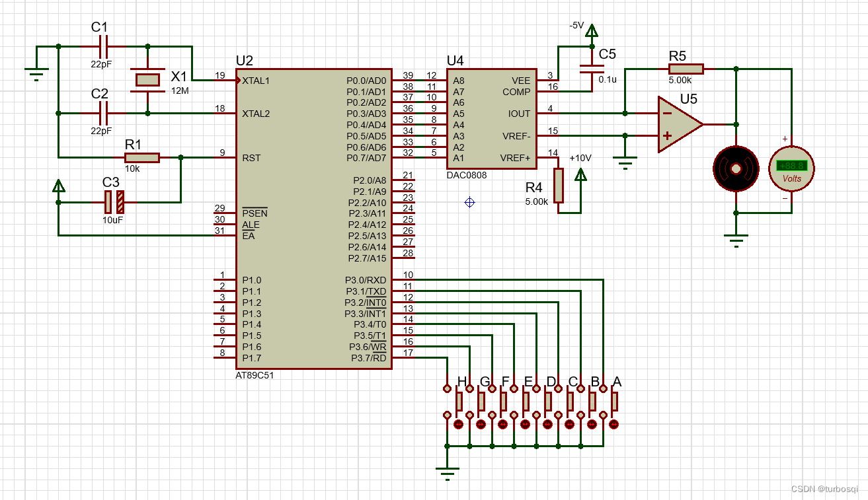The width and height of the screenshot is (868, 500).
Task: Click the Volts text on voltmeter
Action: pos(791,178)
